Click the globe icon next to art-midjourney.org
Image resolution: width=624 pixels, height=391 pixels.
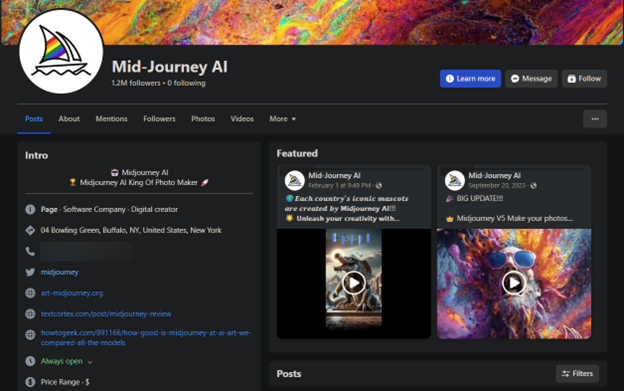coord(30,293)
